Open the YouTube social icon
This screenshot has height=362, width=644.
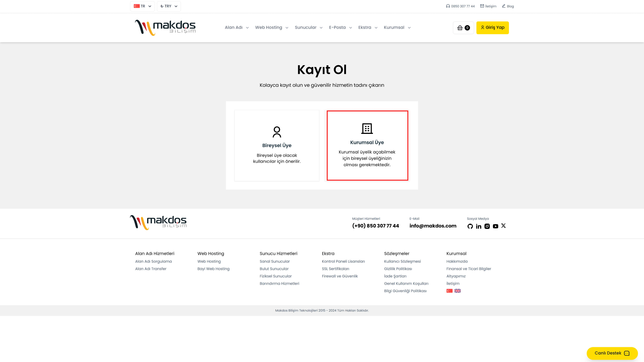[496, 226]
